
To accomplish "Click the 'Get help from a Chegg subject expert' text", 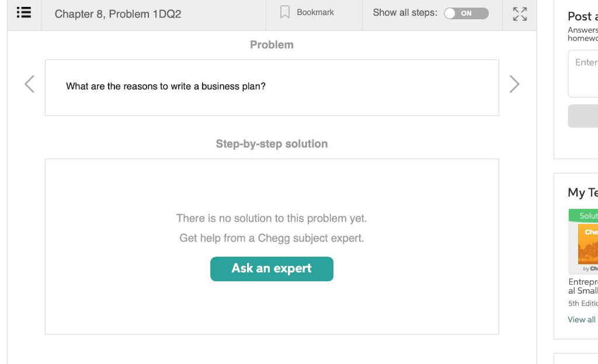I will pyautogui.click(x=272, y=238).
